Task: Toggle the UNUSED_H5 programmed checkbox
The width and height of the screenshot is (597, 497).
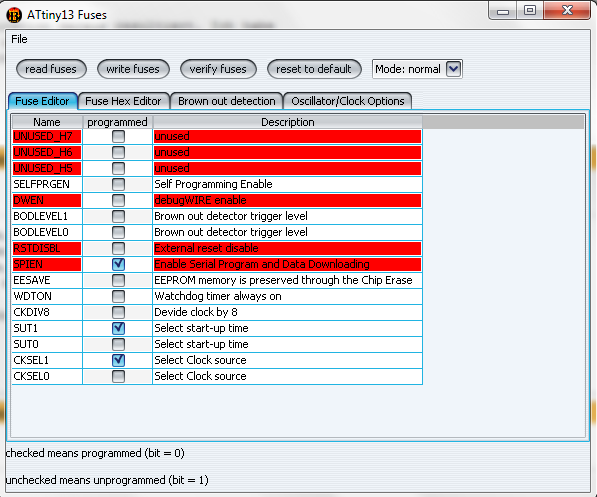Action: click(118, 168)
